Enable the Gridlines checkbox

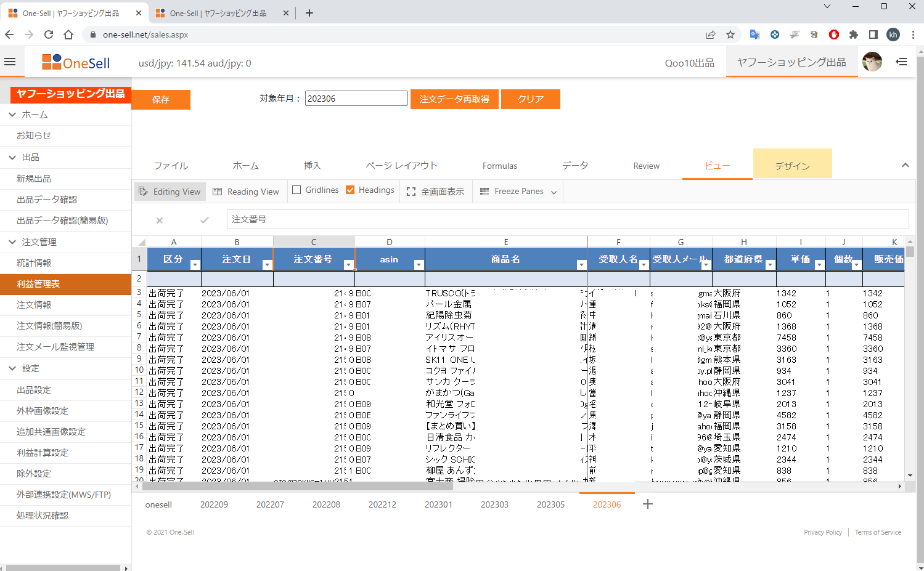pyautogui.click(x=296, y=190)
